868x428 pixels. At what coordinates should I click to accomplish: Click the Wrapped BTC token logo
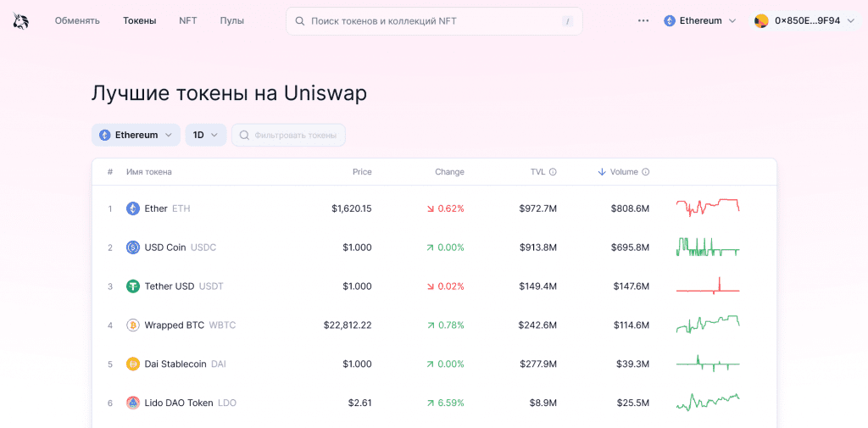[x=133, y=325]
